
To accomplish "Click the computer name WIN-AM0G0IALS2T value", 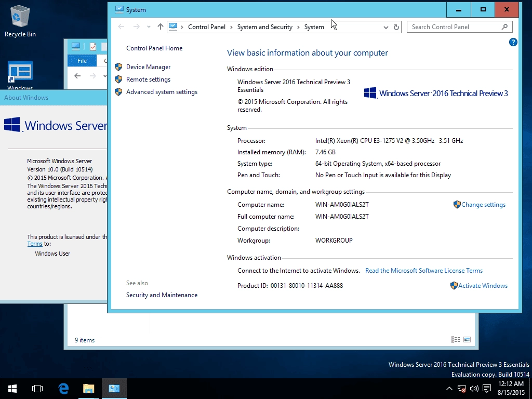I will (x=342, y=205).
